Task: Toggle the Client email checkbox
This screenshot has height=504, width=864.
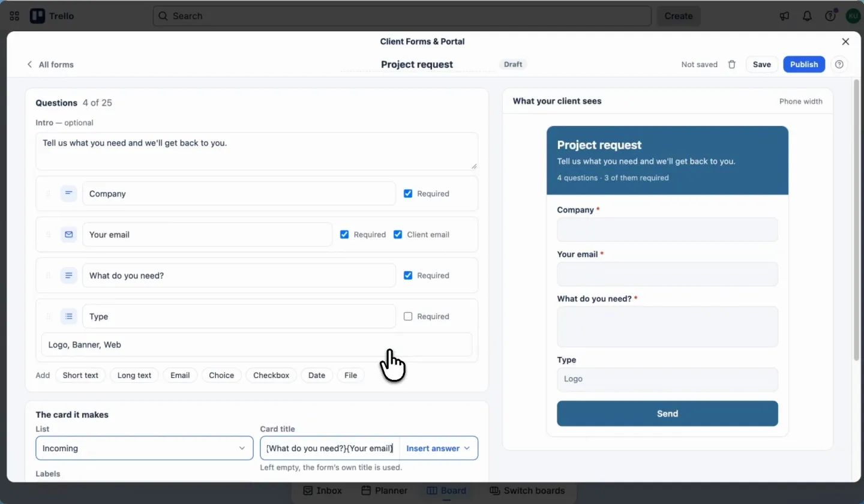Action: 398,235
